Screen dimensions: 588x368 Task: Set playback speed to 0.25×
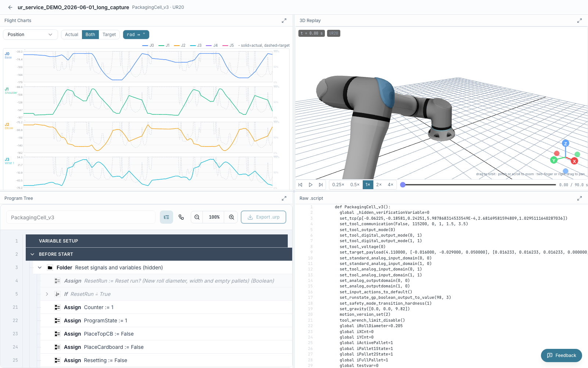click(x=338, y=185)
